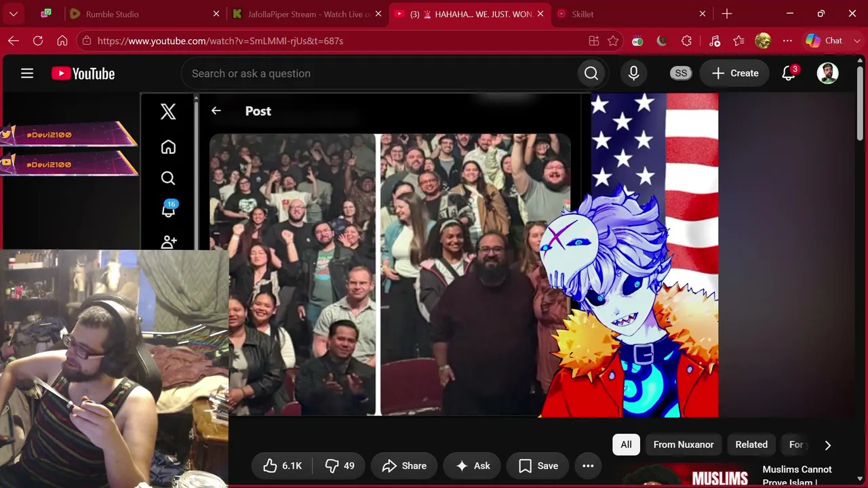Open the browser extensions puzzle icon

[686, 41]
